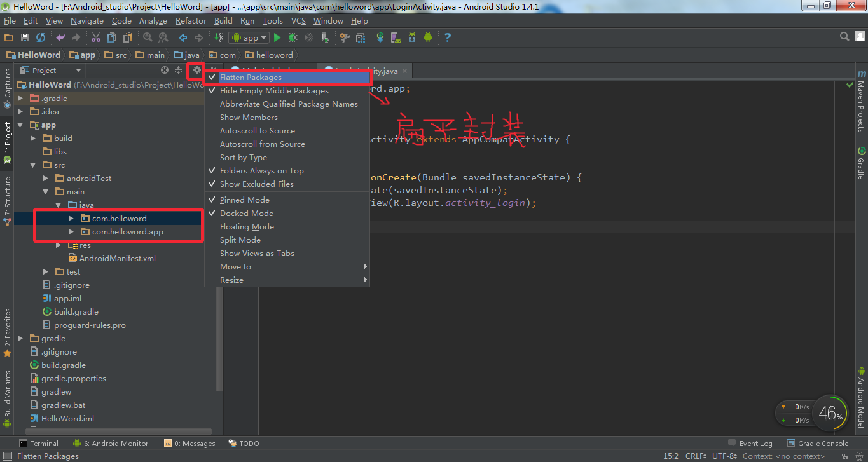Open Project Structure toolbar icon
Viewport: 868px width, 462px height.
click(x=361, y=38)
